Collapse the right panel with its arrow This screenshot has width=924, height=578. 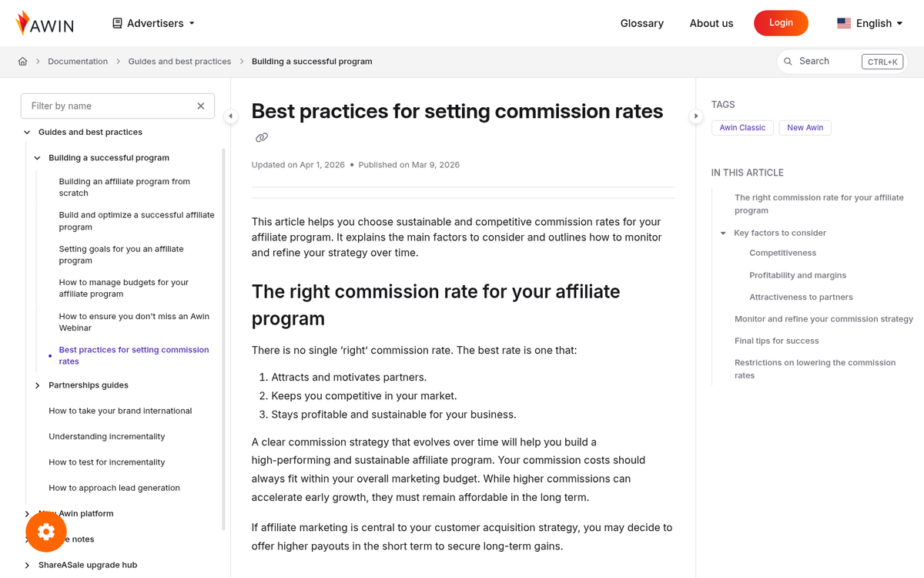pyautogui.click(x=696, y=116)
